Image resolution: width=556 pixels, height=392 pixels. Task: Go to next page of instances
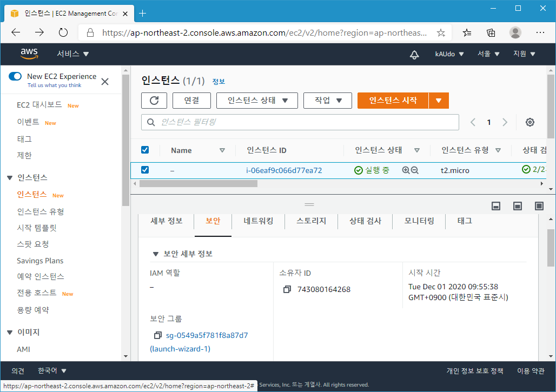pyautogui.click(x=505, y=122)
